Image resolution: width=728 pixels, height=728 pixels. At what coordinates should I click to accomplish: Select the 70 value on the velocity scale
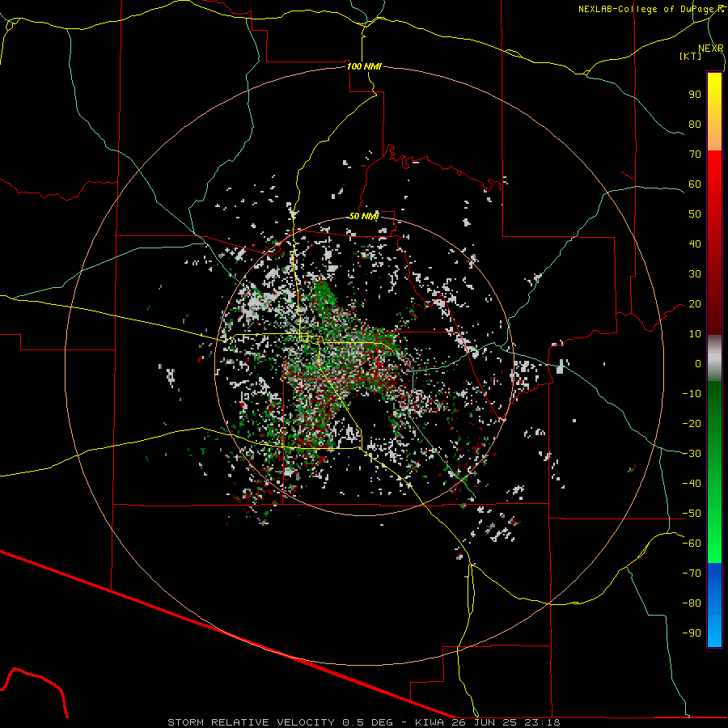[x=695, y=154]
